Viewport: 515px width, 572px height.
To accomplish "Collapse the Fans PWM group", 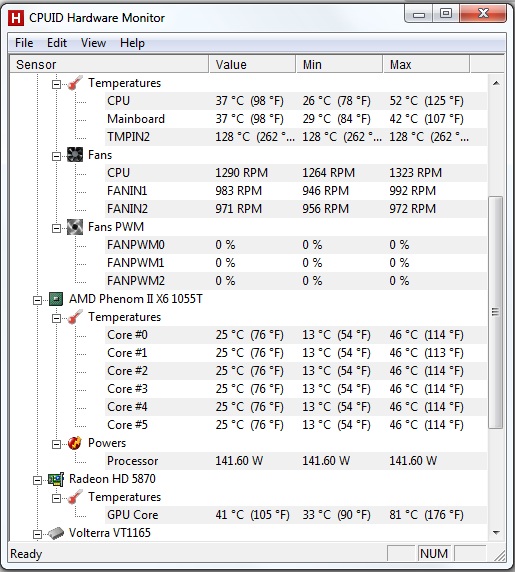I will [x=57, y=228].
